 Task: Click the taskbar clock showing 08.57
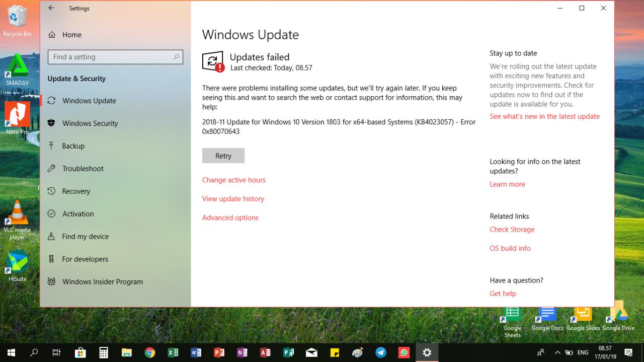coord(605,352)
